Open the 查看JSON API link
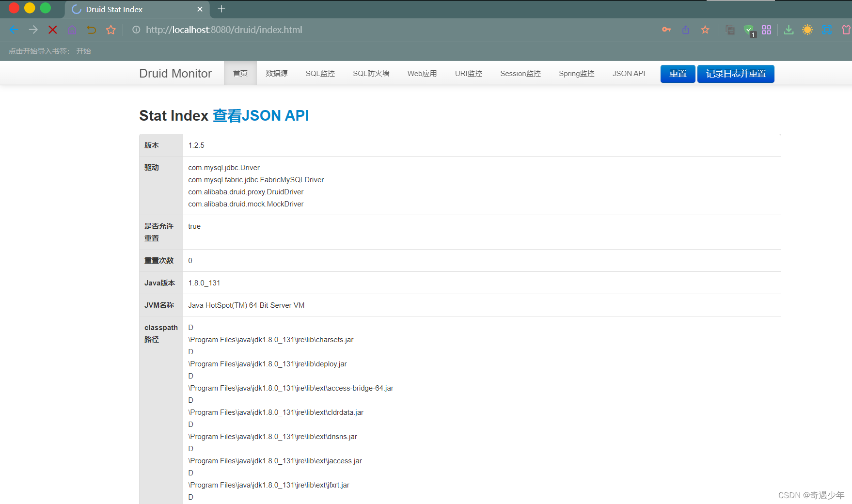The height and width of the screenshot is (504, 852). (261, 115)
